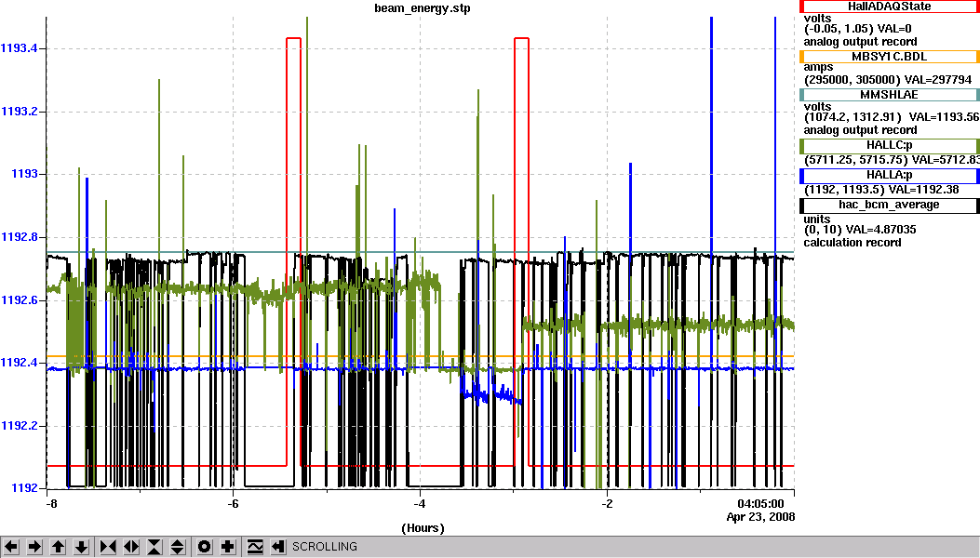
Task: Click the hac_bcm_average value text VAL=4.87035
Action: coord(880,230)
